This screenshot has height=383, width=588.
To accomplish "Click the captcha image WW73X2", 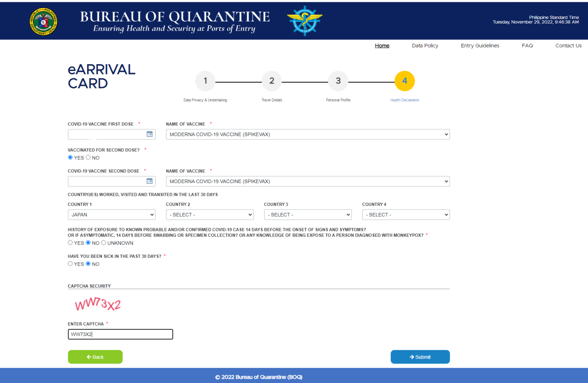I will coord(98,304).
